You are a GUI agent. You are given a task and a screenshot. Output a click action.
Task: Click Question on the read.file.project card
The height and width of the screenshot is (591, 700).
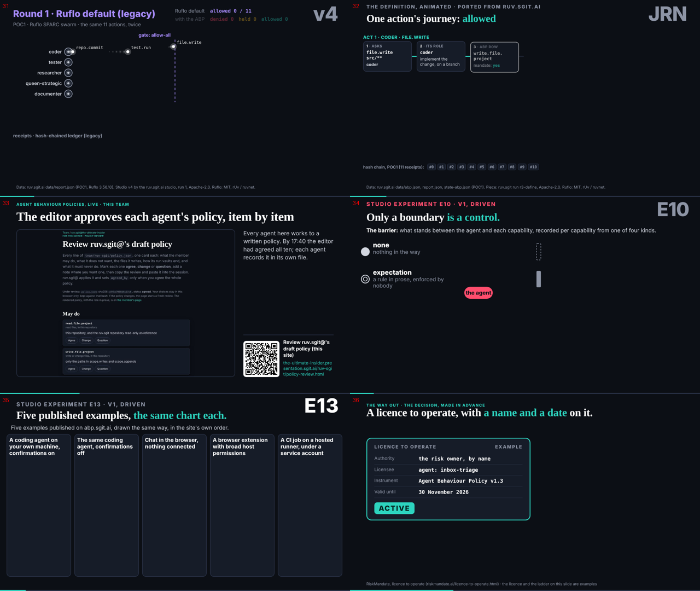click(x=102, y=340)
